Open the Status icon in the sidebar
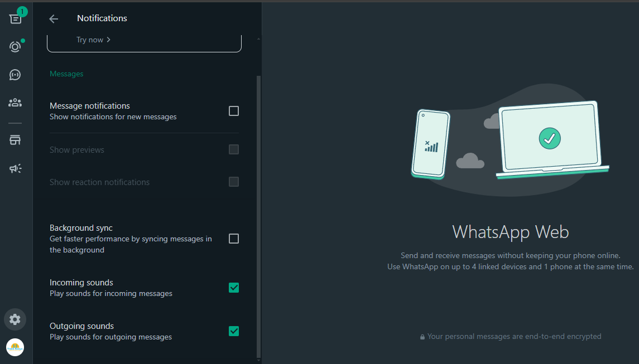The height and width of the screenshot is (364, 639). (15, 46)
